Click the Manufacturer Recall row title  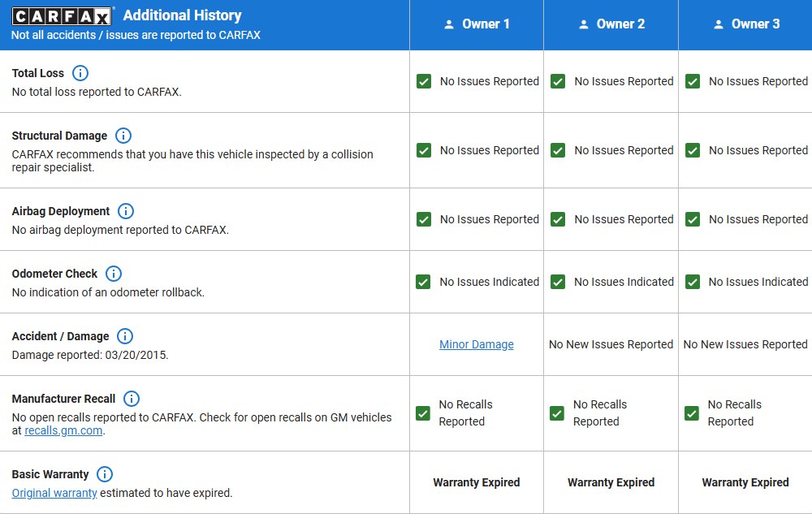(x=63, y=399)
